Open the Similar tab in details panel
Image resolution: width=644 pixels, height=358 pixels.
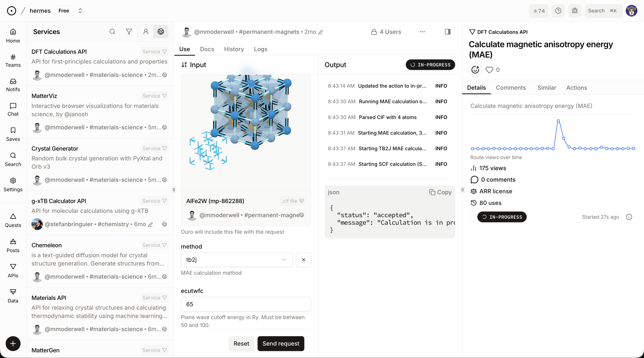point(546,88)
